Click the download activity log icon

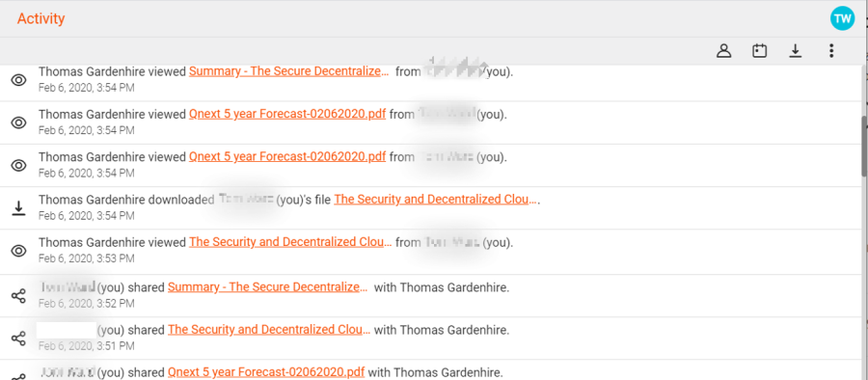[x=796, y=51]
